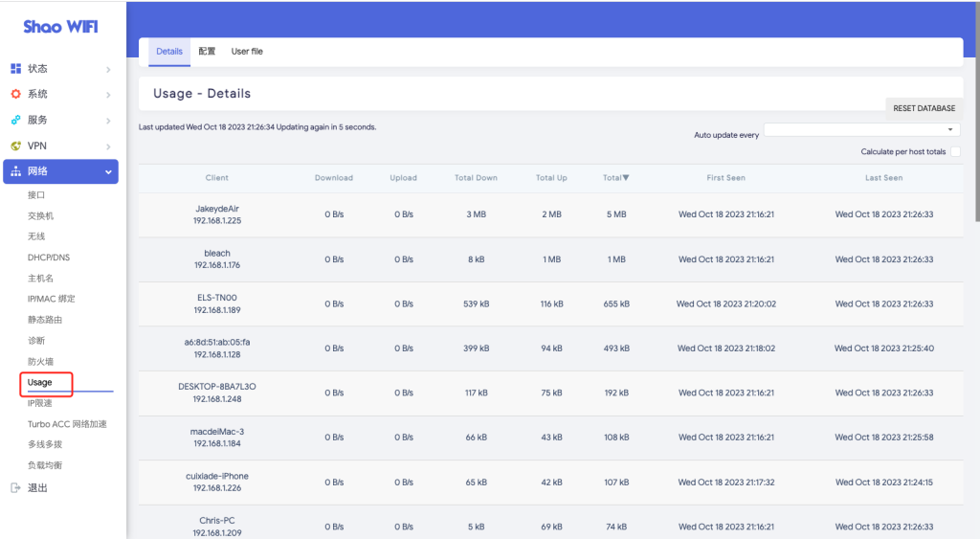Viewport: 980px width, 539px height.
Task: Click the system gear icon in sidebar
Action: pos(15,95)
